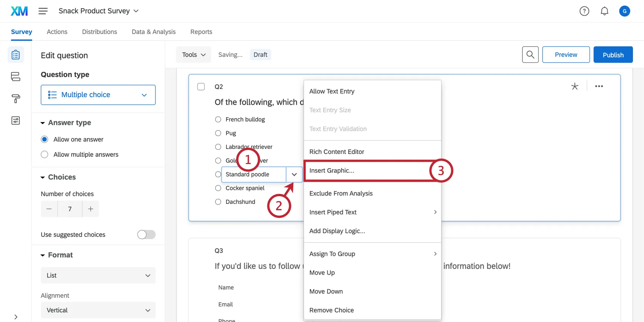Open the Multiple choice question type dropdown
The image size is (644, 322).
point(98,95)
